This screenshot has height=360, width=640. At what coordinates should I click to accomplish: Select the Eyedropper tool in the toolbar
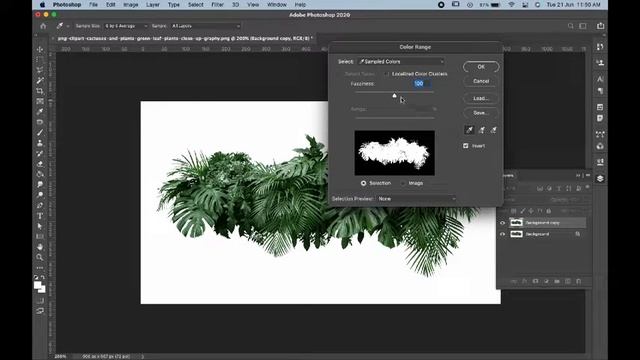(x=40, y=111)
